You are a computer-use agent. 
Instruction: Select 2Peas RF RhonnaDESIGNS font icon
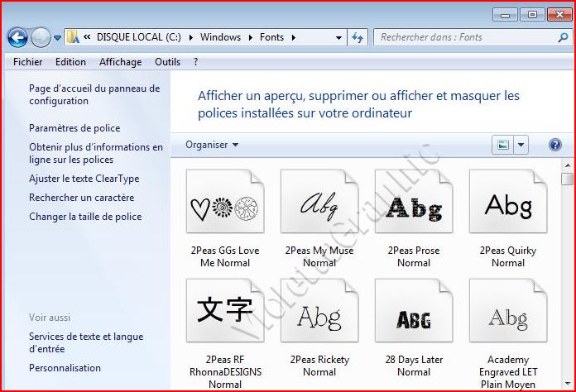tap(225, 314)
